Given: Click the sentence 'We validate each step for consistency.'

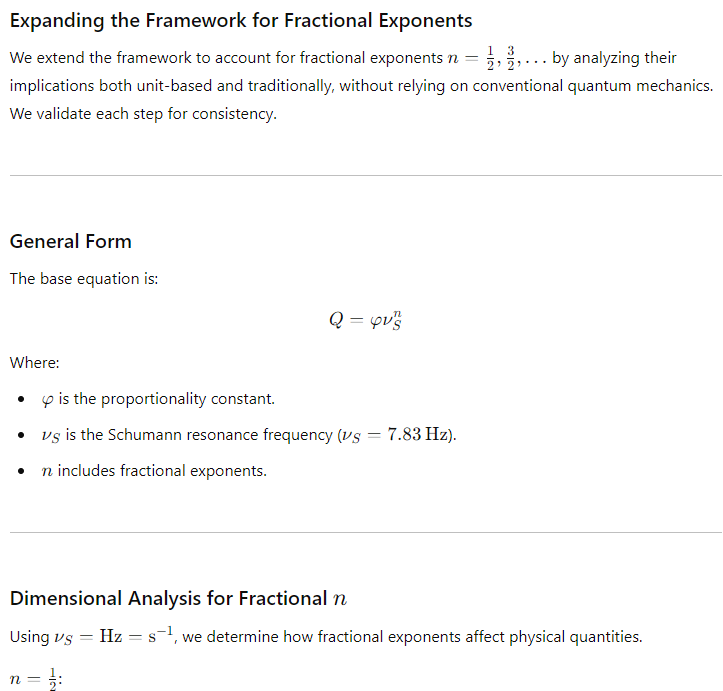Looking at the screenshot, I should click(x=143, y=114).
